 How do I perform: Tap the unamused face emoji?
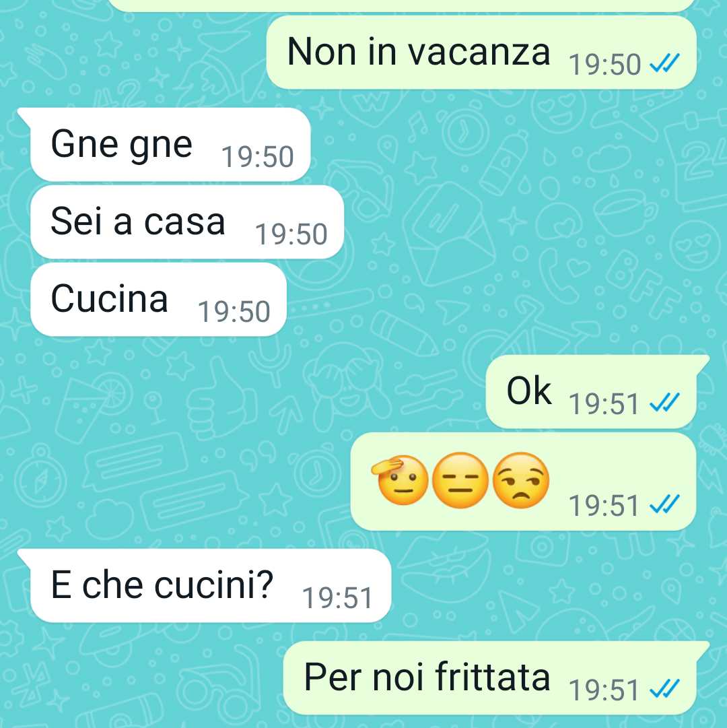point(520,481)
